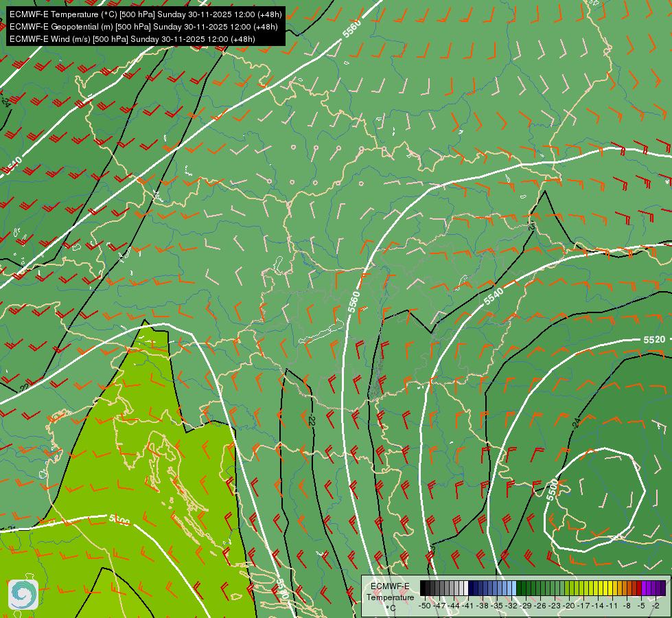The height and width of the screenshot is (618, 672).
Task: Click the legend's ECMWF-E Temperature caption
Action: 391,592
